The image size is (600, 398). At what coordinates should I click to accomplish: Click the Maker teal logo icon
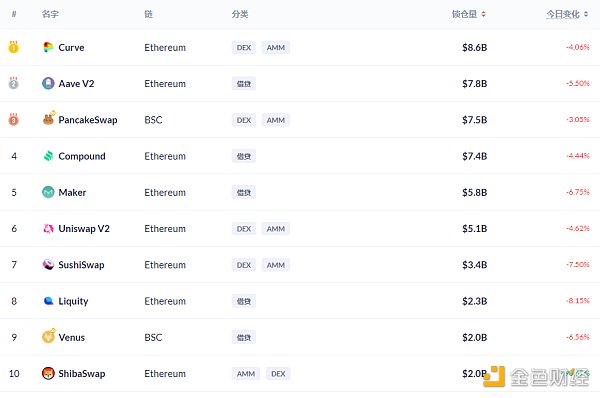(x=48, y=192)
